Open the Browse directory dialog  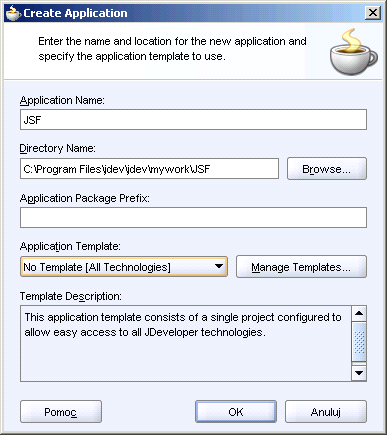pos(327,169)
